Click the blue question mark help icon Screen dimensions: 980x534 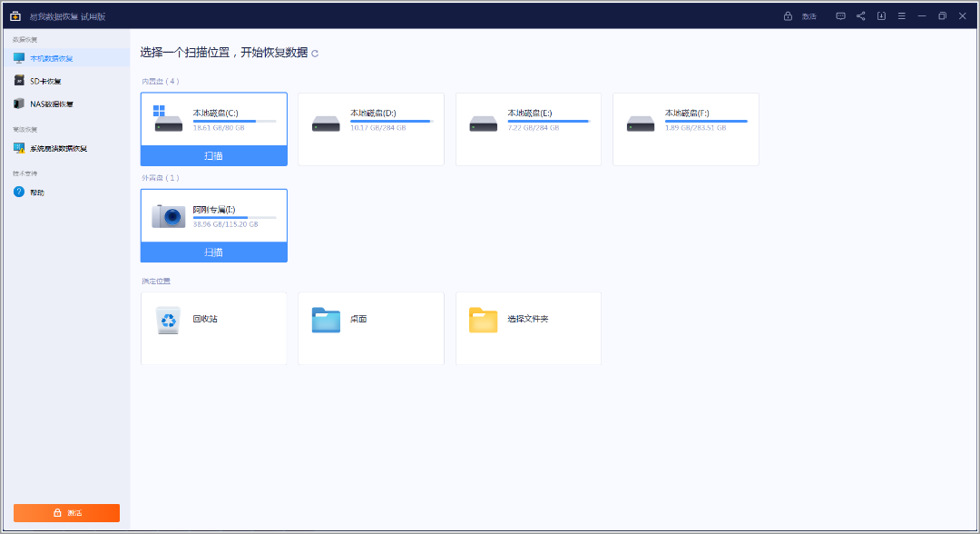(19, 193)
